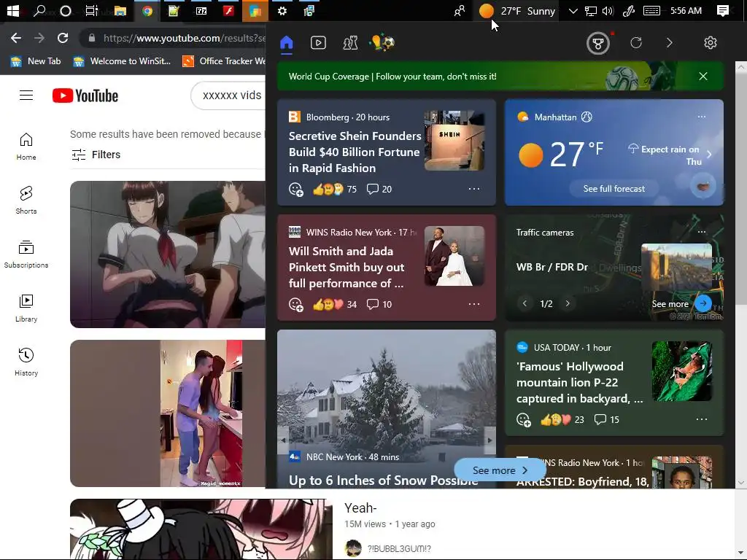Screen dimensions: 747x560
Task: Open the video titled Yeah-
Action: (x=360, y=508)
